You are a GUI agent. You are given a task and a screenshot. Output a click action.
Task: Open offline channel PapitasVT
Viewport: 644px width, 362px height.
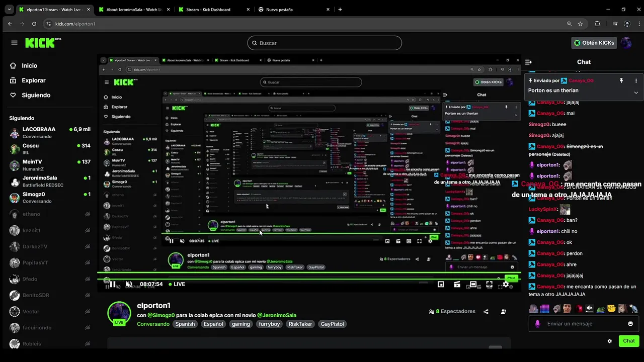tap(49, 262)
